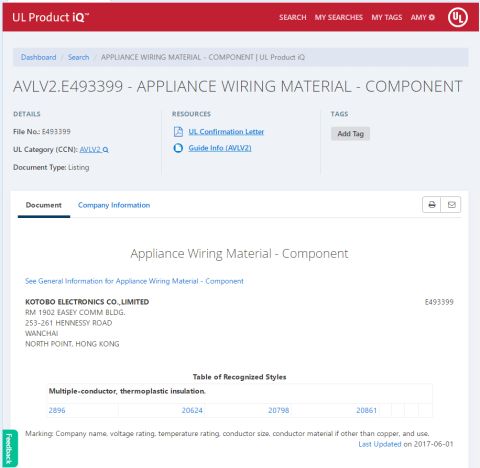The width and height of the screenshot is (480, 468).
Task: Open the SEARCH menu item
Action: [293, 17]
